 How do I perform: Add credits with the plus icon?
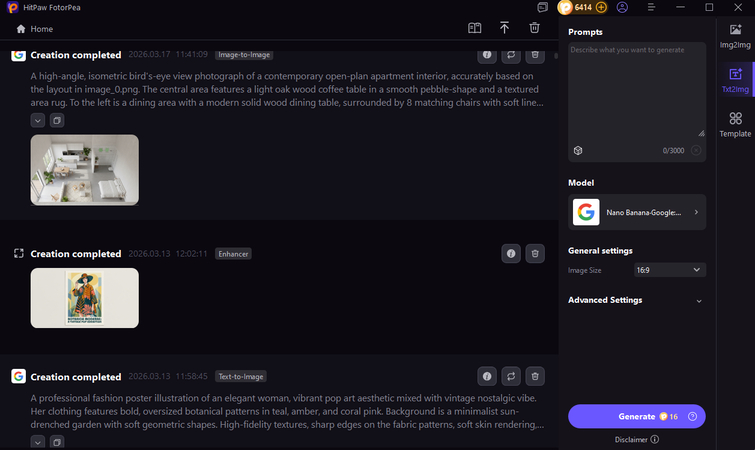tap(601, 7)
